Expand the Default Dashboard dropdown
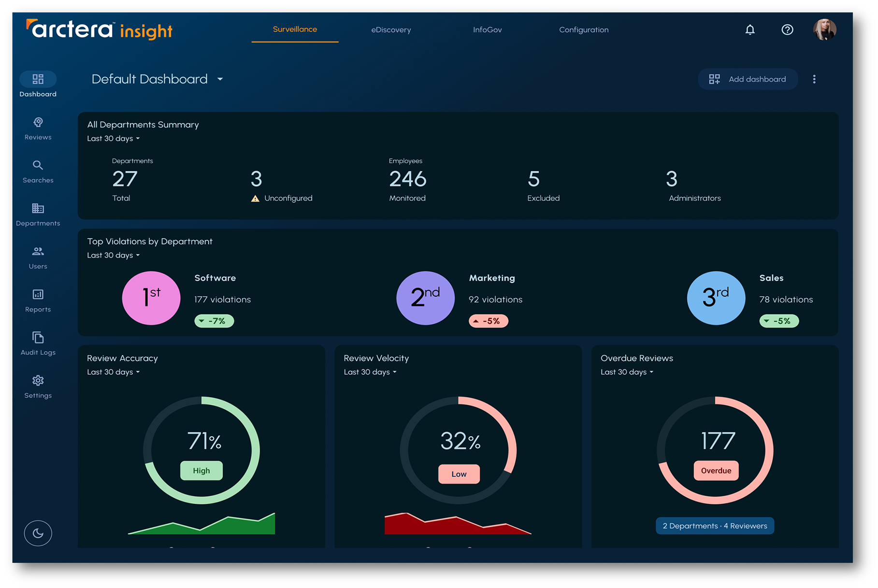 click(x=220, y=79)
